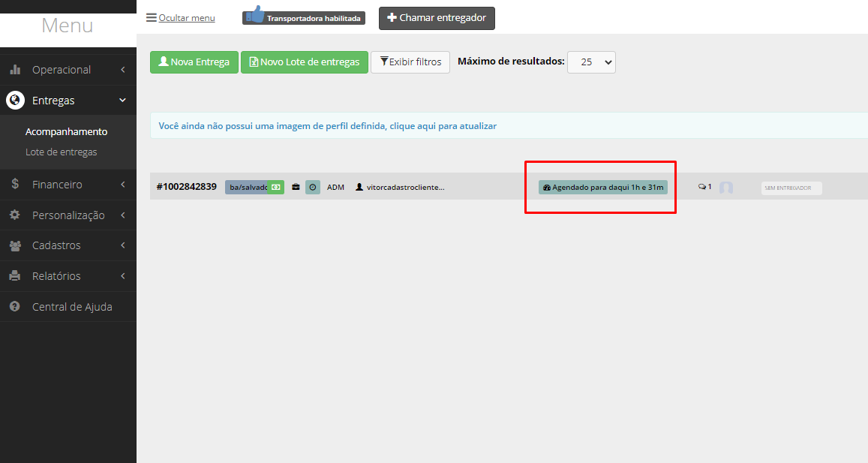Click the ADM text on delivery row
The width and height of the screenshot is (868, 463).
[x=335, y=187]
